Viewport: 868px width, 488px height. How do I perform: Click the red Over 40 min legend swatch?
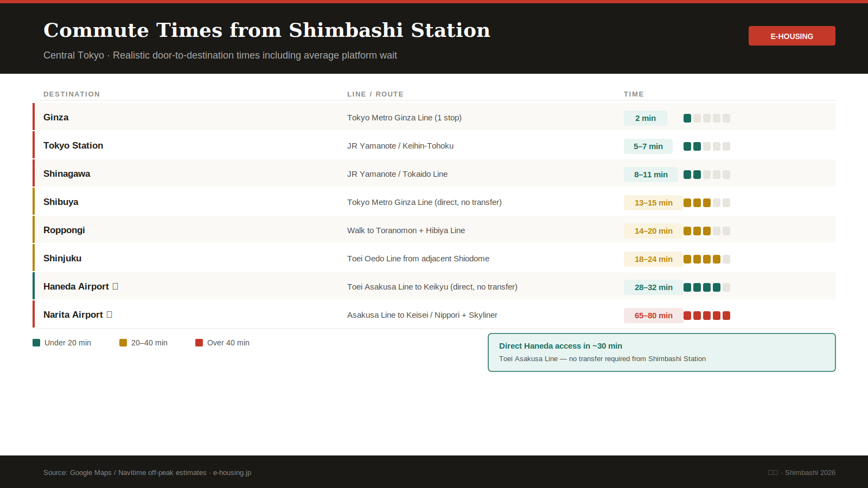coord(199,343)
